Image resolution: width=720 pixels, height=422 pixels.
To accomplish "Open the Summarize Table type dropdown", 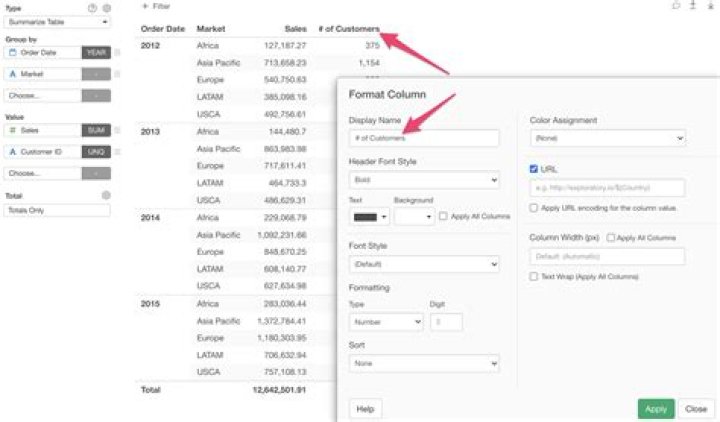I will (x=57, y=21).
